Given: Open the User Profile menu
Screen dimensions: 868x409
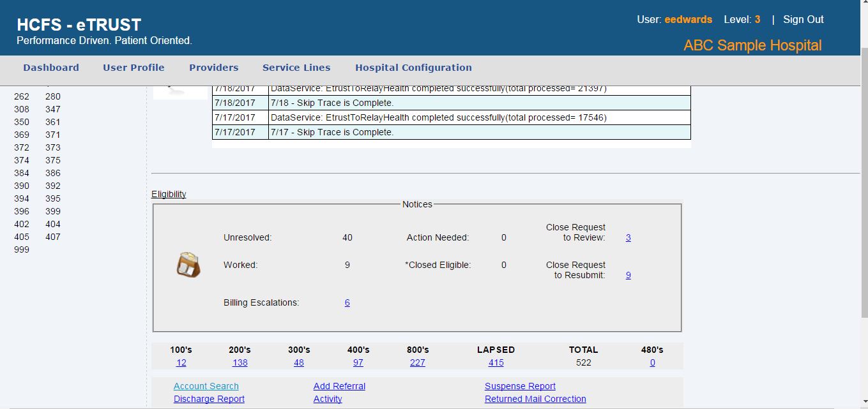Looking at the screenshot, I should [x=133, y=68].
